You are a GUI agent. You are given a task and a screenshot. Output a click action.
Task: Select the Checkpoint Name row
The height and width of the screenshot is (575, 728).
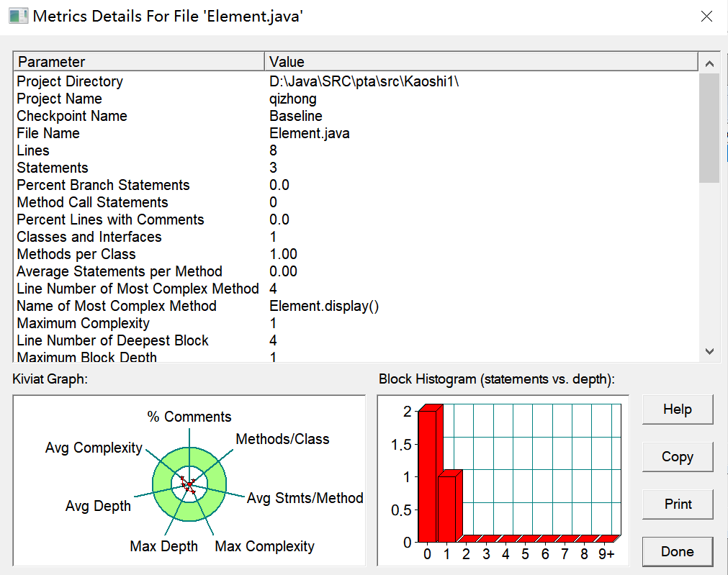(356, 116)
